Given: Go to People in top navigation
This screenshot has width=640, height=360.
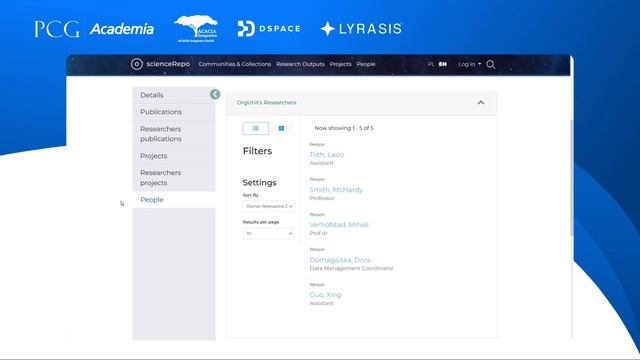Looking at the screenshot, I should (x=366, y=64).
